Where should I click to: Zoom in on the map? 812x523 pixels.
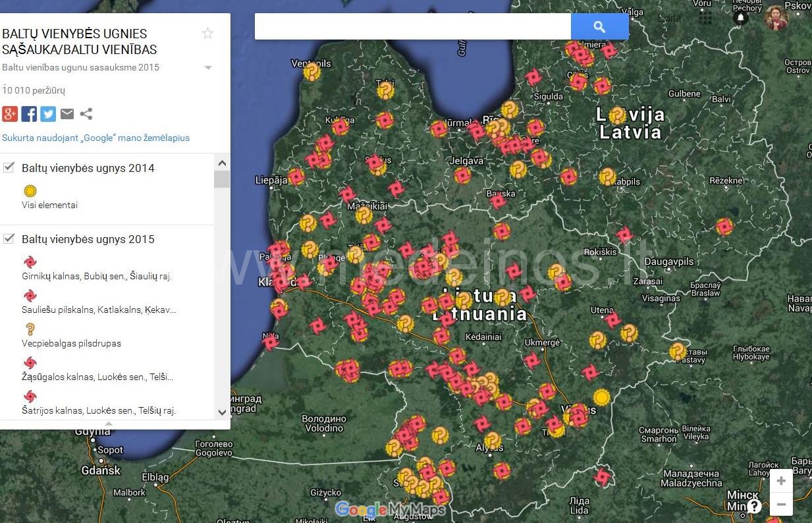781,481
